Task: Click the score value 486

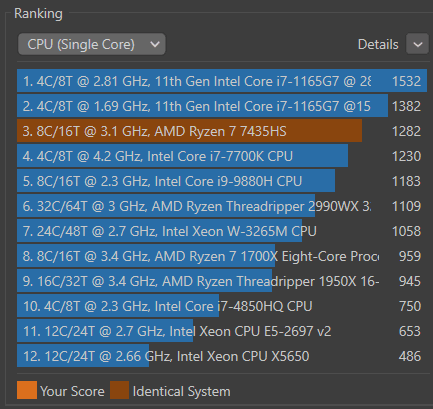Action: click(x=410, y=356)
